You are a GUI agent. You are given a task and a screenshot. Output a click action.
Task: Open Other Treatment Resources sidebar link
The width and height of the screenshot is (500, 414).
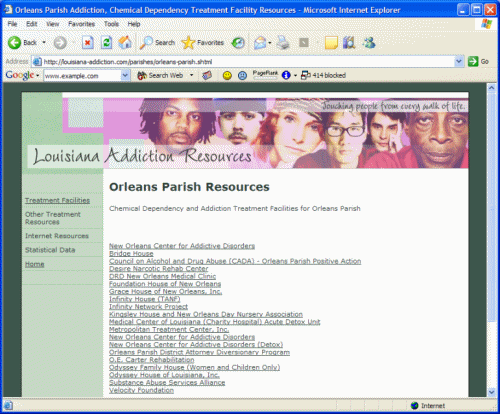(x=53, y=218)
